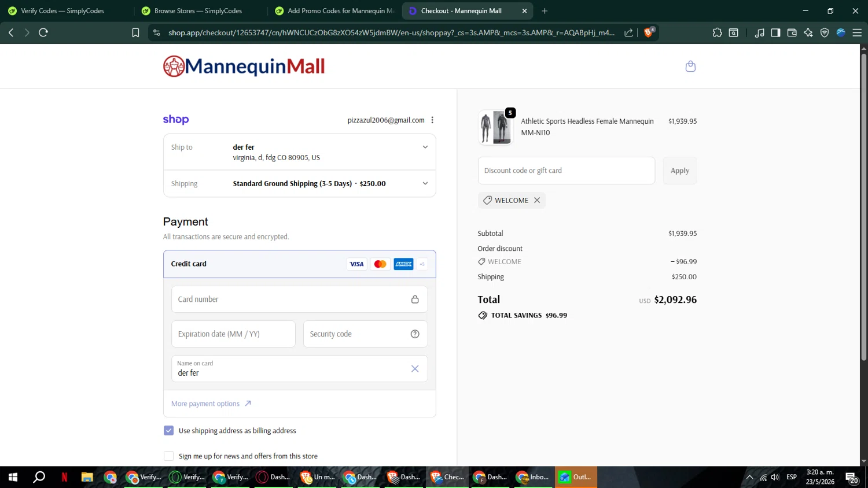Screen dimensions: 868x488
Task: View site information in the address bar
Action: [x=156, y=32]
